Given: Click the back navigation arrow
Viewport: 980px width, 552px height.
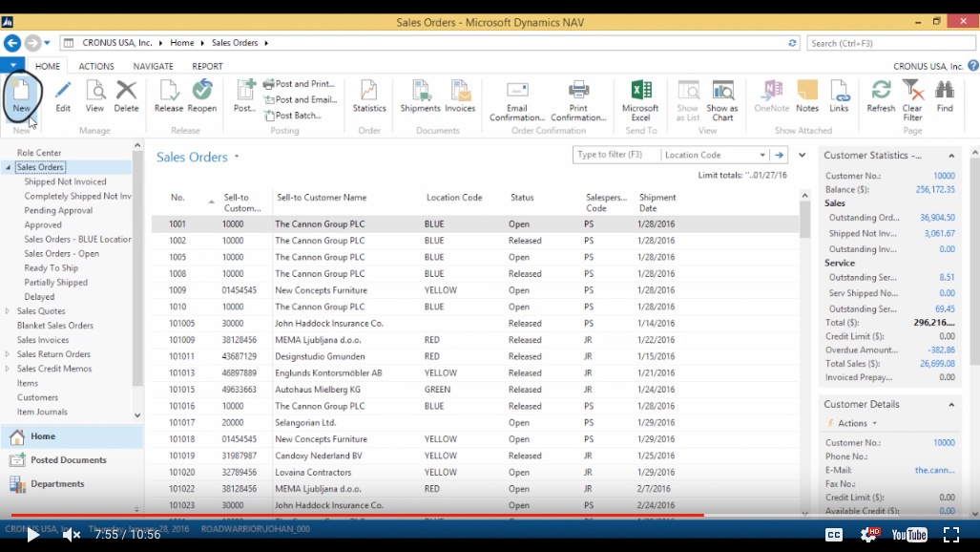Looking at the screenshot, I should pos(11,43).
